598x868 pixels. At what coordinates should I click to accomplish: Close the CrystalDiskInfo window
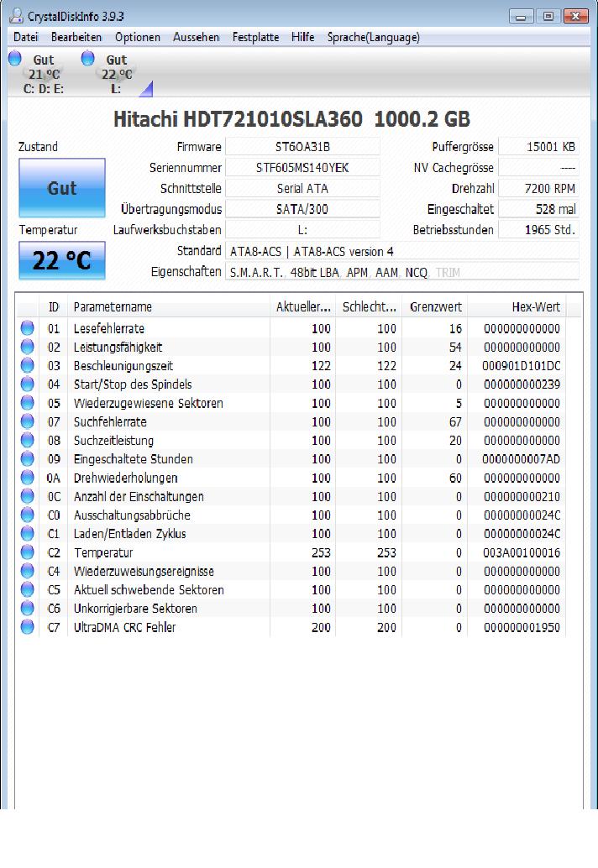coord(576,17)
